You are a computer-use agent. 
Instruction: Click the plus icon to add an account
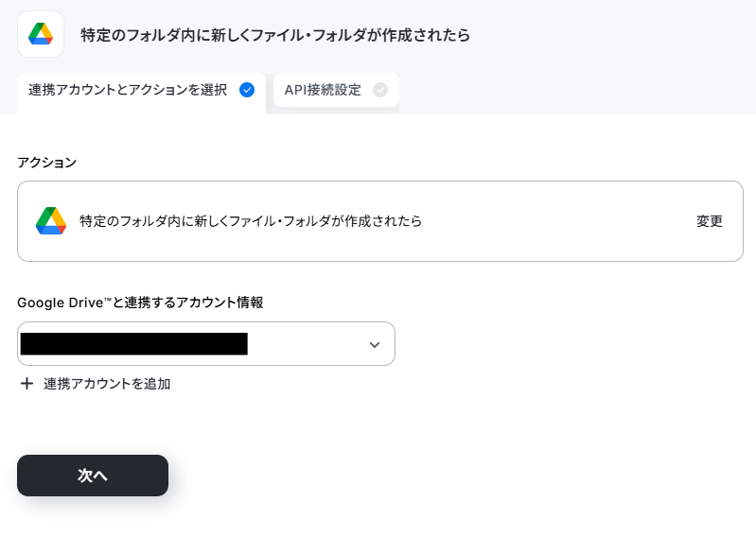(27, 384)
